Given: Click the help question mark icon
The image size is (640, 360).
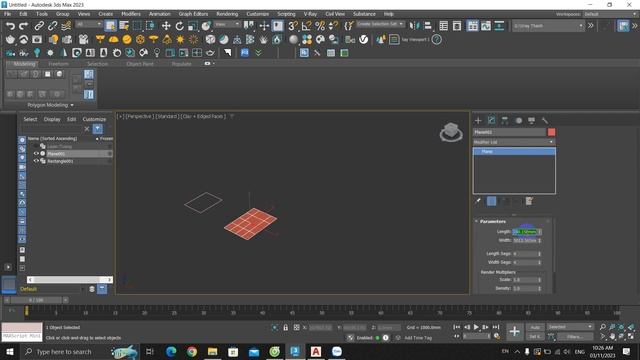Looking at the screenshot, I should click(436, 40).
